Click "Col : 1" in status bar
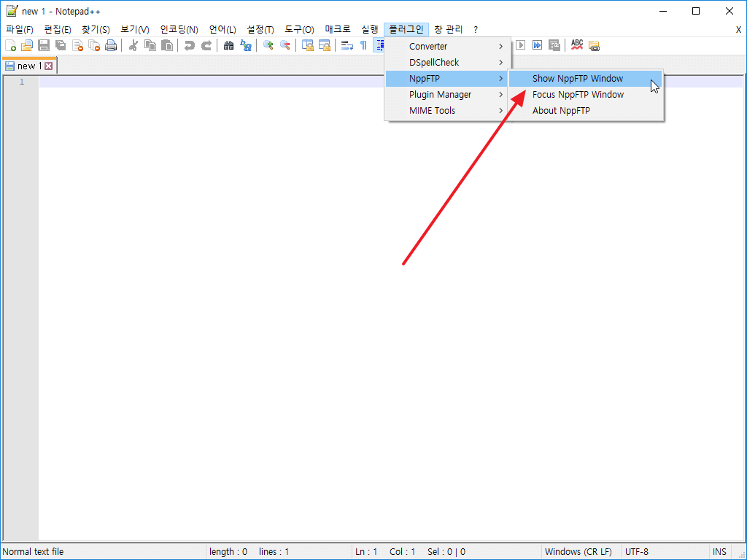The width and height of the screenshot is (747, 560). pos(402,551)
